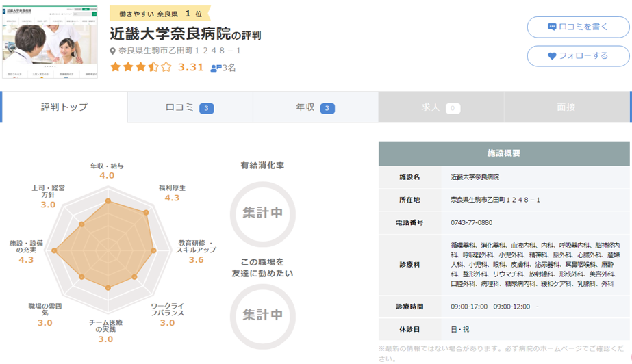
Task: Click the 診療時間 value 09:00-17:00
Action: tap(469, 307)
